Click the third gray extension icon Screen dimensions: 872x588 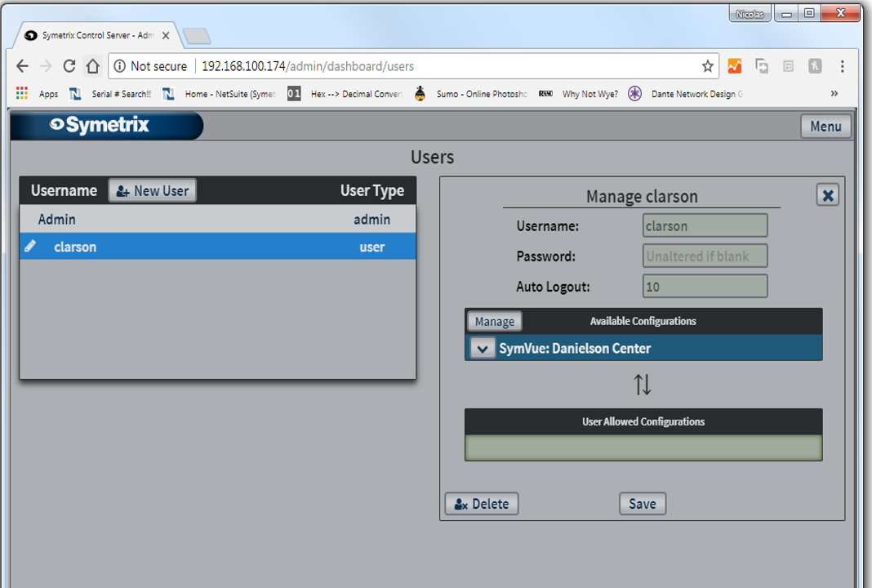[x=788, y=66]
